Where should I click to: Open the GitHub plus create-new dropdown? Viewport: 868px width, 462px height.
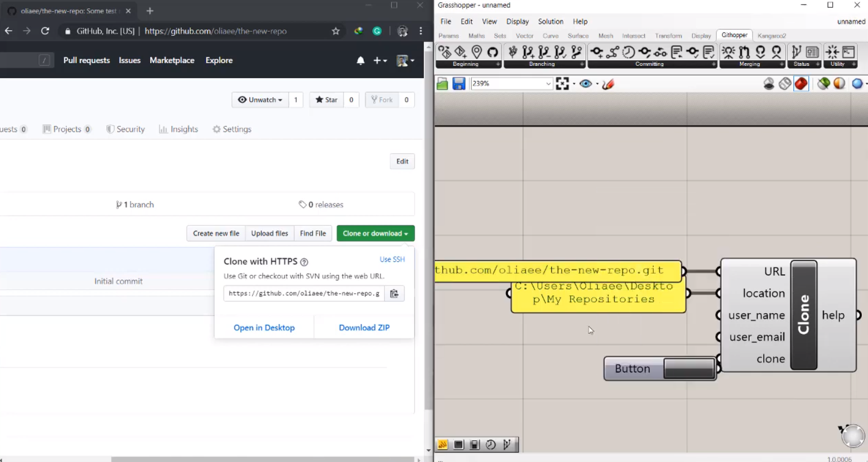[x=380, y=60]
